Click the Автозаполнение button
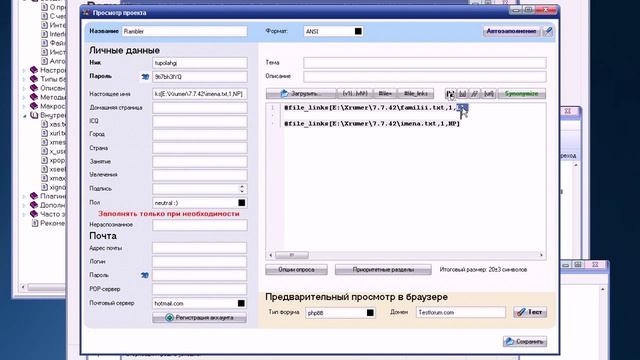Image resolution: width=640 pixels, height=360 pixels. pos(511,31)
